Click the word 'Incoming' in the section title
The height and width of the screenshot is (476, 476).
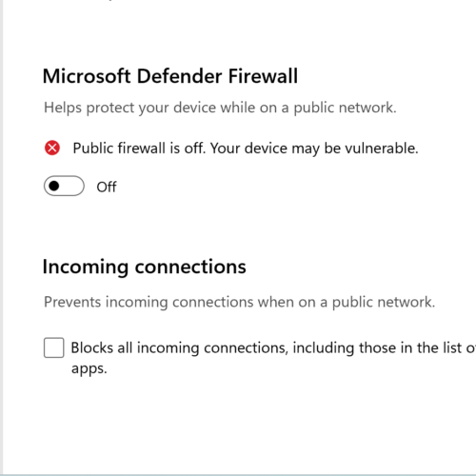pyautogui.click(x=86, y=268)
